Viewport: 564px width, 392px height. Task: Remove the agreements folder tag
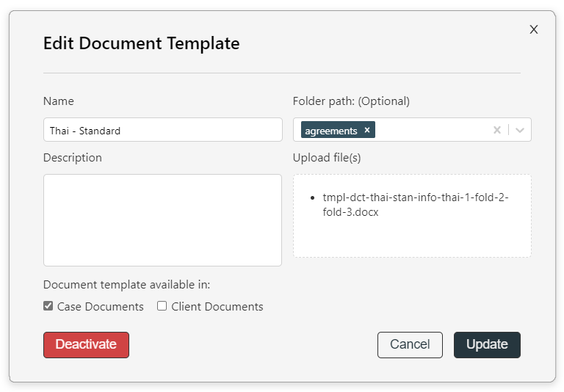point(367,130)
